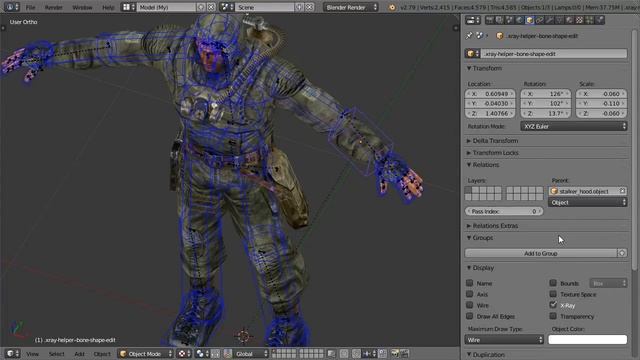Open the Scene properties tab
Viewport: 640px width, 360px height.
[509, 20]
